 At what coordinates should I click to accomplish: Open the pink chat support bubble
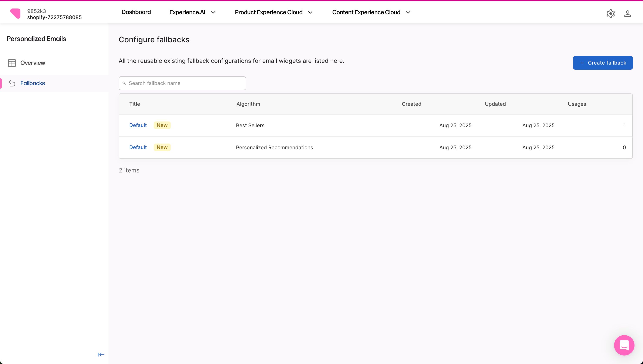[624, 345]
